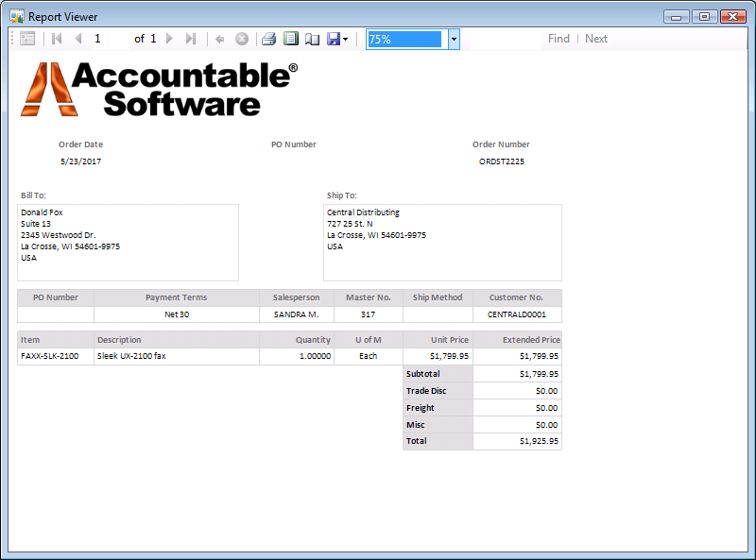Screen dimensions: 756x560
Task: Toggle the document map icon
Action: coord(27,39)
